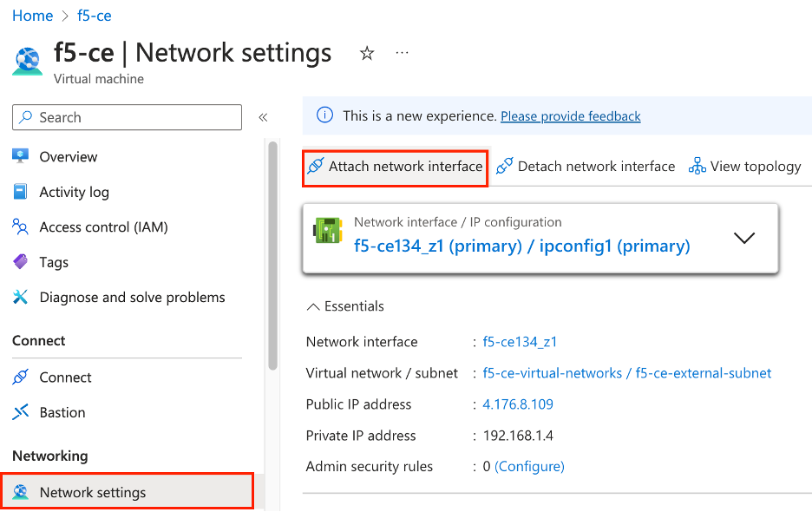Click the favorite star icon

(367, 54)
